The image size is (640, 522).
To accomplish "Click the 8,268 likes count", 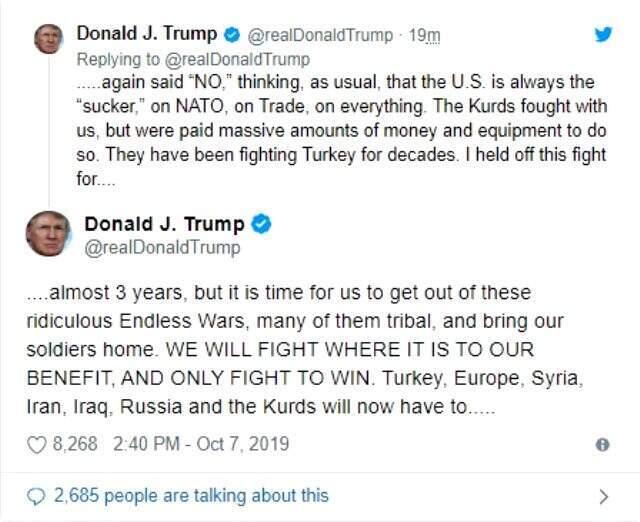I will pos(76,444).
